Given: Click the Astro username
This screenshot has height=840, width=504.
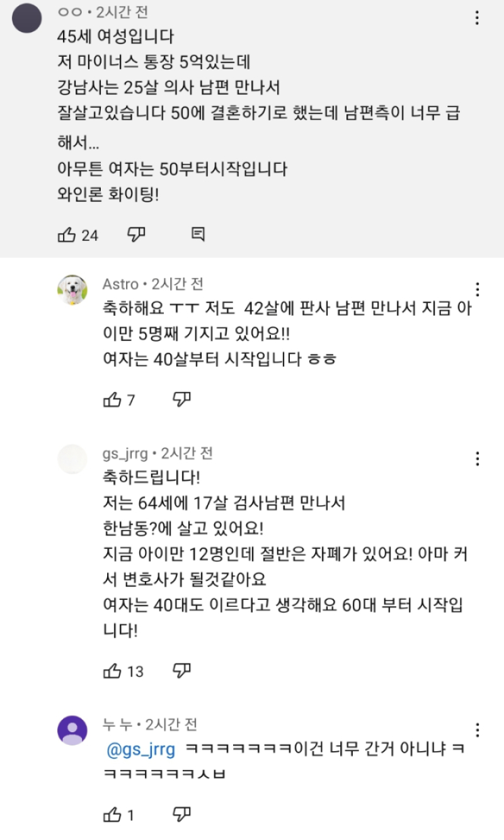Looking at the screenshot, I should (120, 284).
